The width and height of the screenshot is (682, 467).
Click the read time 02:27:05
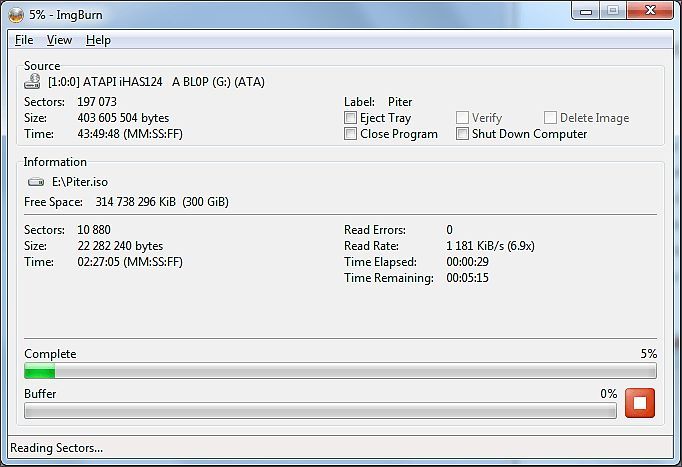tap(98, 262)
